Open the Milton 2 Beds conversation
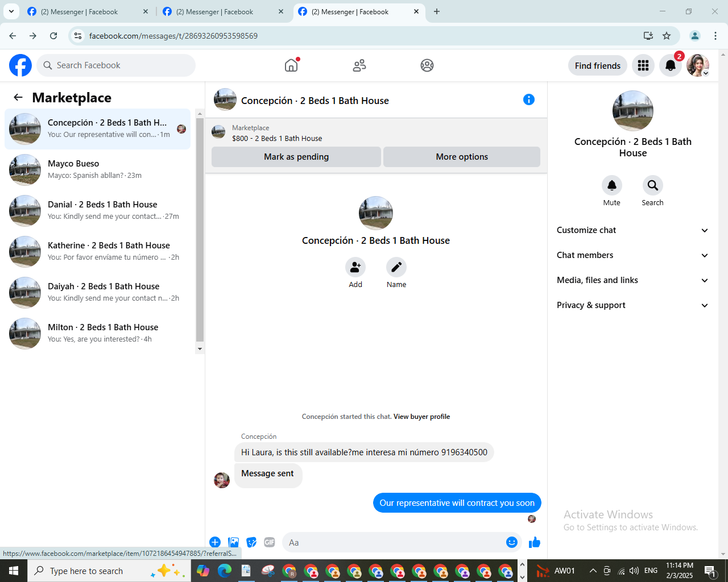 pos(97,334)
